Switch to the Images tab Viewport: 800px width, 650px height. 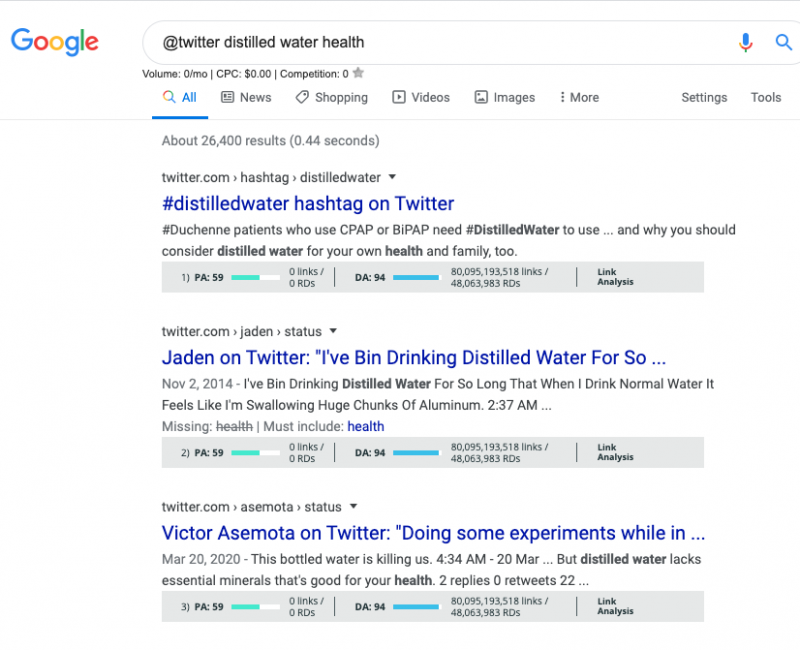[505, 97]
